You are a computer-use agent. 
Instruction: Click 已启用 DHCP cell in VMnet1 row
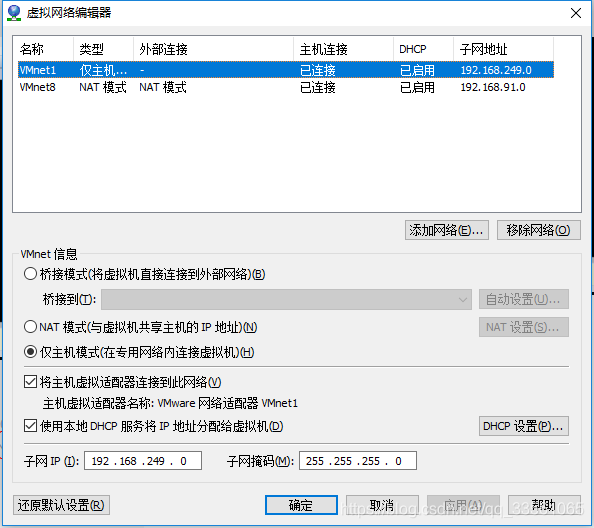coord(417,70)
